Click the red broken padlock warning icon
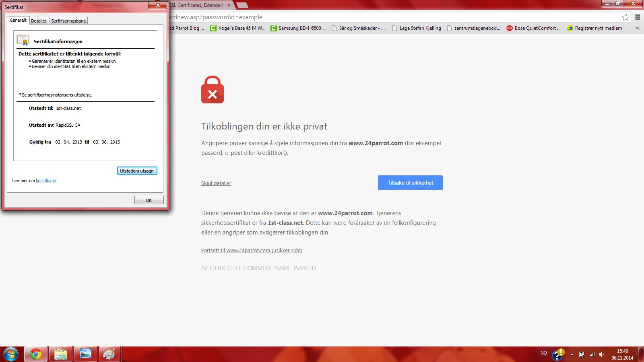 tap(213, 90)
